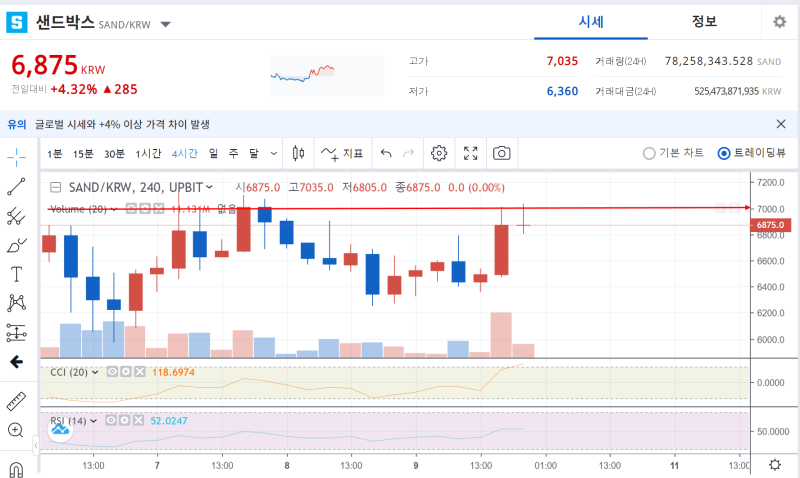This screenshot has width=800, height=478.
Task: Open the 지표 indicators menu
Action: [x=342, y=153]
